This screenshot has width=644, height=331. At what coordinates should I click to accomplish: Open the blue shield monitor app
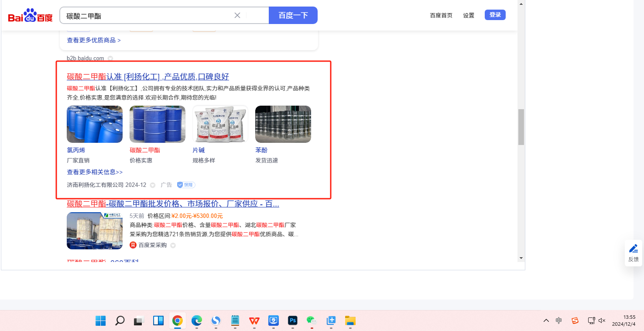(x=273, y=321)
